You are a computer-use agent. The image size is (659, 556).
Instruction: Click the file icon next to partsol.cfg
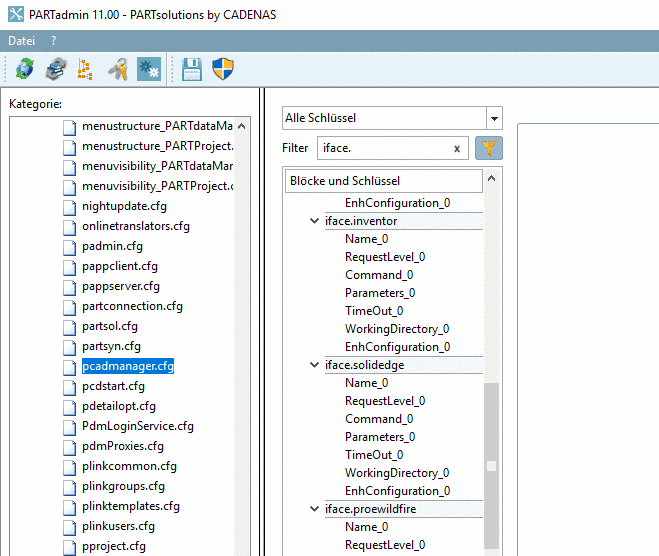[69, 327]
